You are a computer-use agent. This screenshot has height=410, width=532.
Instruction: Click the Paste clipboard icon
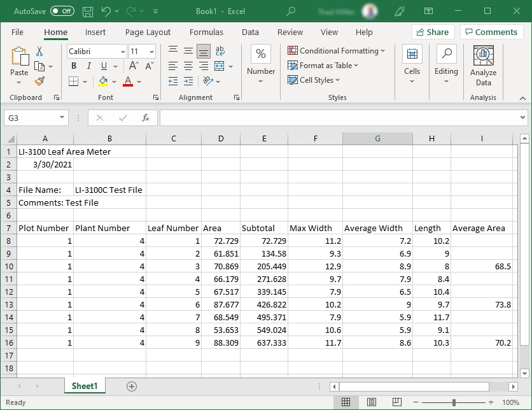pos(20,56)
